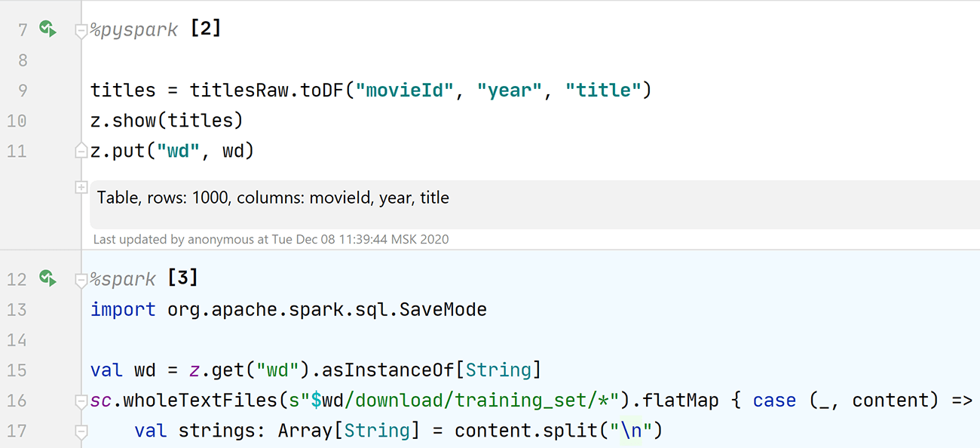Image resolution: width=980 pixels, height=448 pixels.
Task: Click line number 12 in gutter
Action: pos(17,280)
